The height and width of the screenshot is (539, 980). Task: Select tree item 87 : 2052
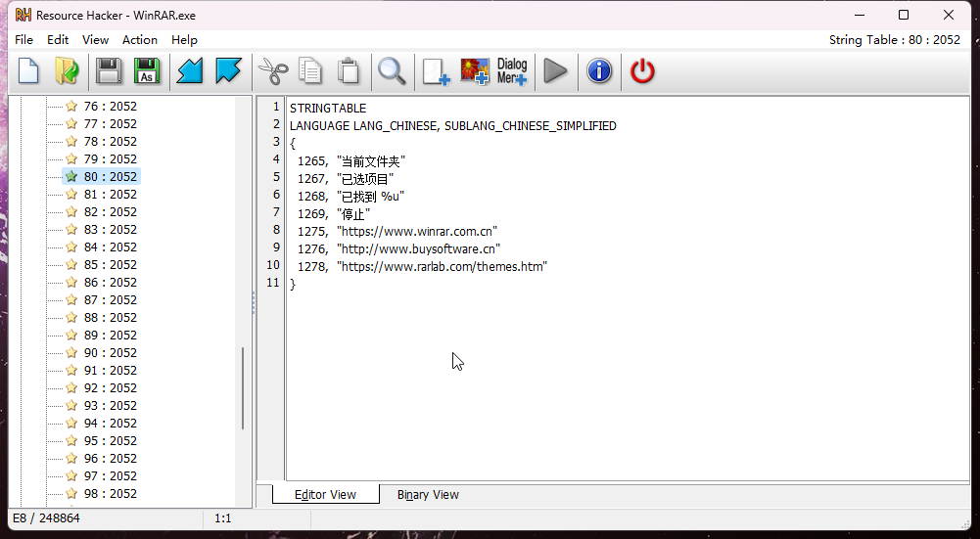coord(111,299)
